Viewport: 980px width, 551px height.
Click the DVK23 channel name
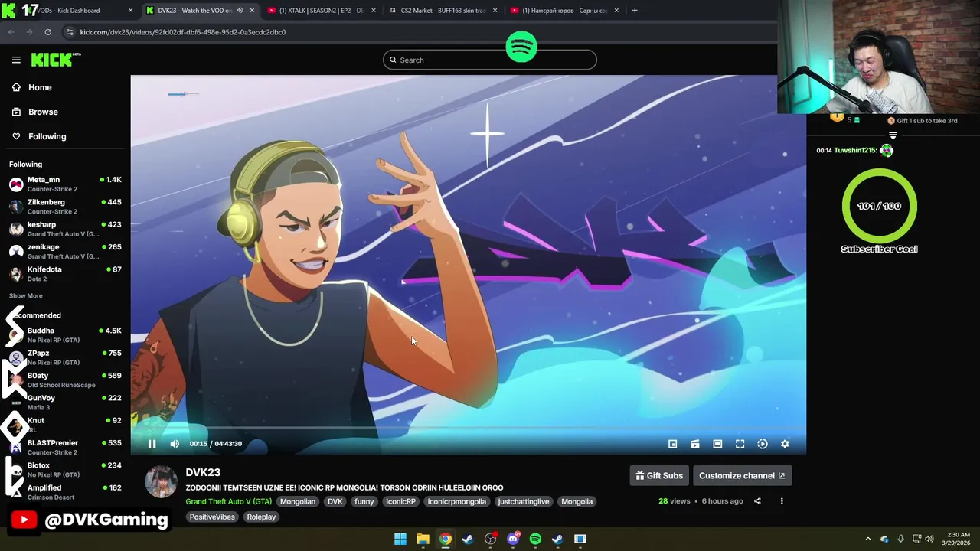203,472
